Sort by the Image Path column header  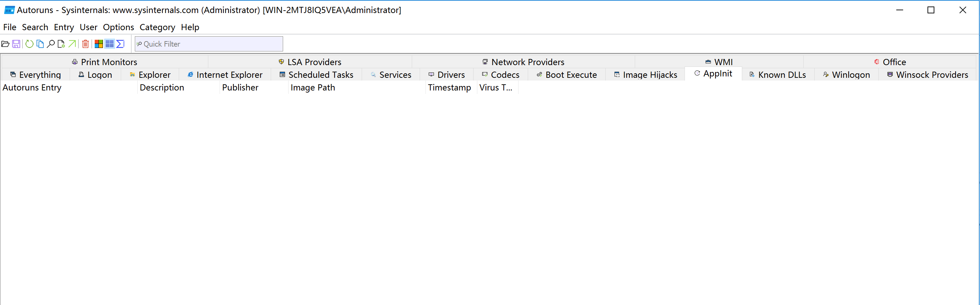pyautogui.click(x=313, y=88)
